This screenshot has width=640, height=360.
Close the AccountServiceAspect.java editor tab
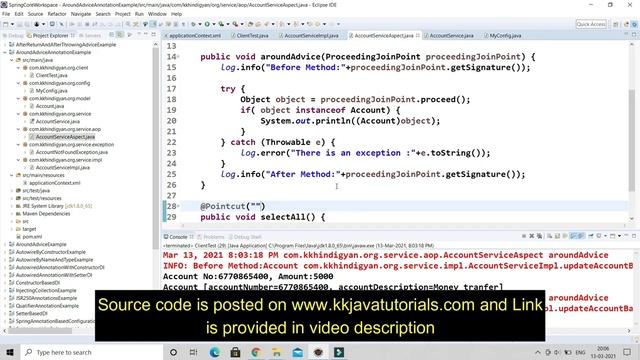click(418, 36)
